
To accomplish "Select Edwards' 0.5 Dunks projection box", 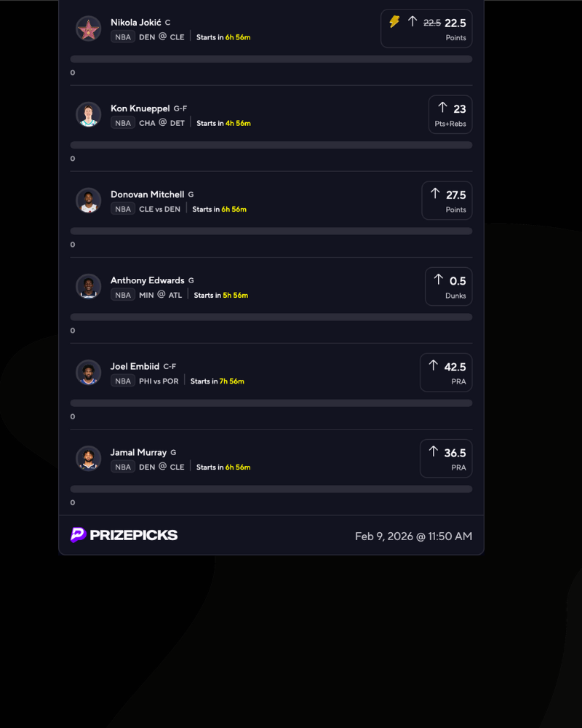I will coord(448,287).
